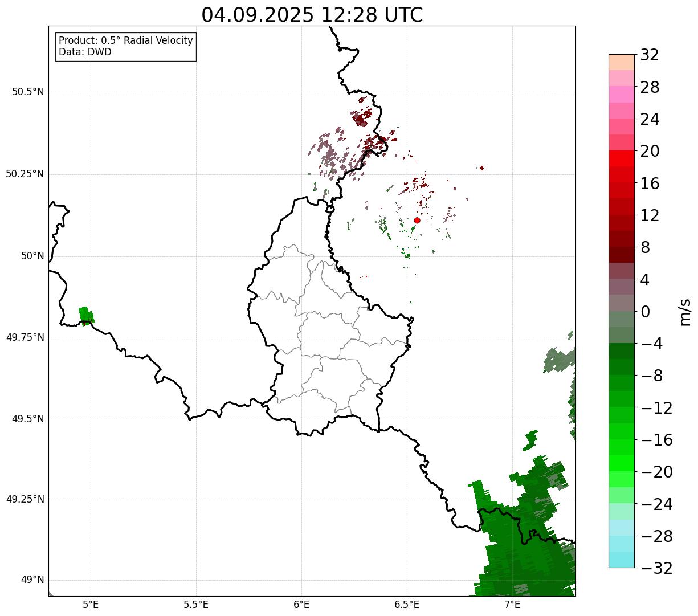Click the bright green echo near 5°E
Viewport: 698px width, 616px height.
pos(86,315)
